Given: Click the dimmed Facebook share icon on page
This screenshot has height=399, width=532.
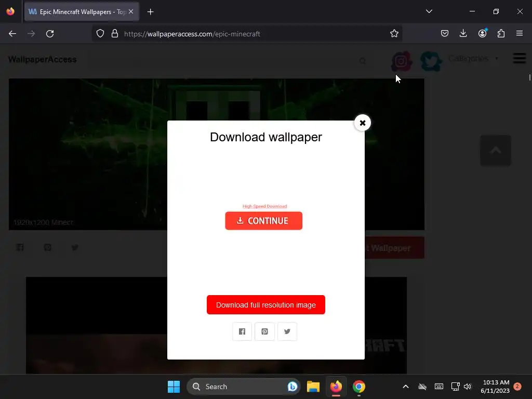Looking at the screenshot, I should click(x=20, y=247).
